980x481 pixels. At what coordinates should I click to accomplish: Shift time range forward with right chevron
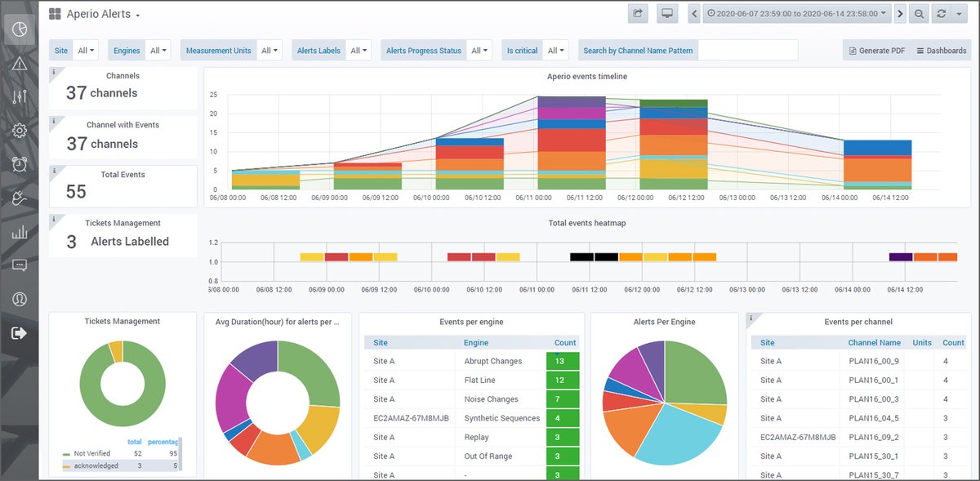pos(900,14)
